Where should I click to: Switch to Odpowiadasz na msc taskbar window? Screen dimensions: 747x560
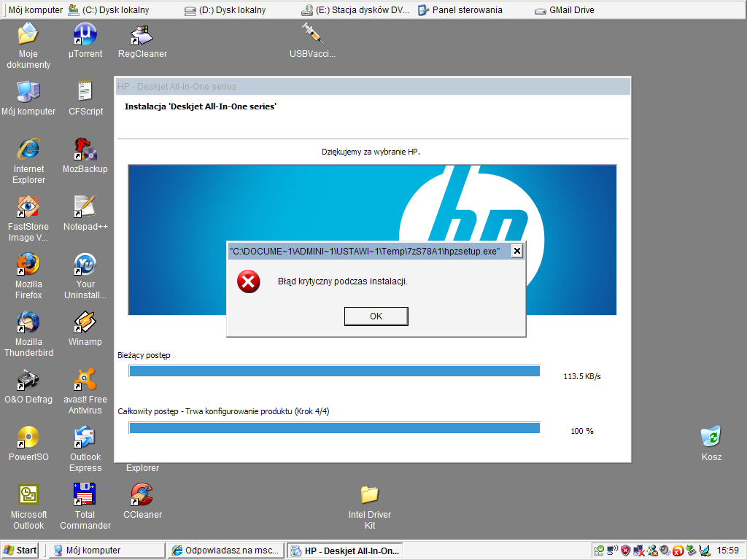tap(226, 551)
